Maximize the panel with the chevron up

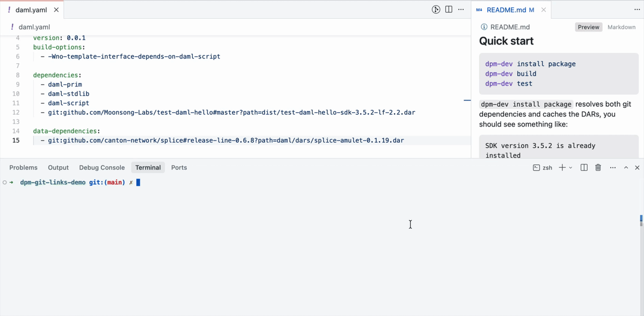626,167
